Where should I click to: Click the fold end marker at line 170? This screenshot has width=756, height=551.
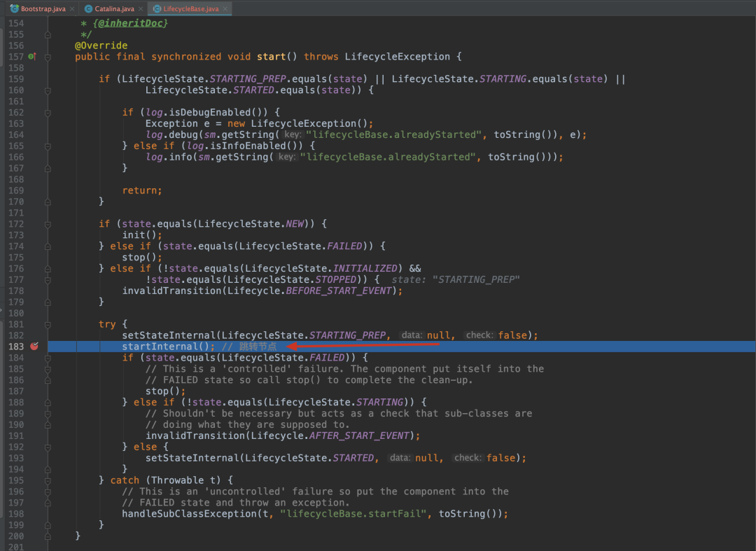[48, 202]
